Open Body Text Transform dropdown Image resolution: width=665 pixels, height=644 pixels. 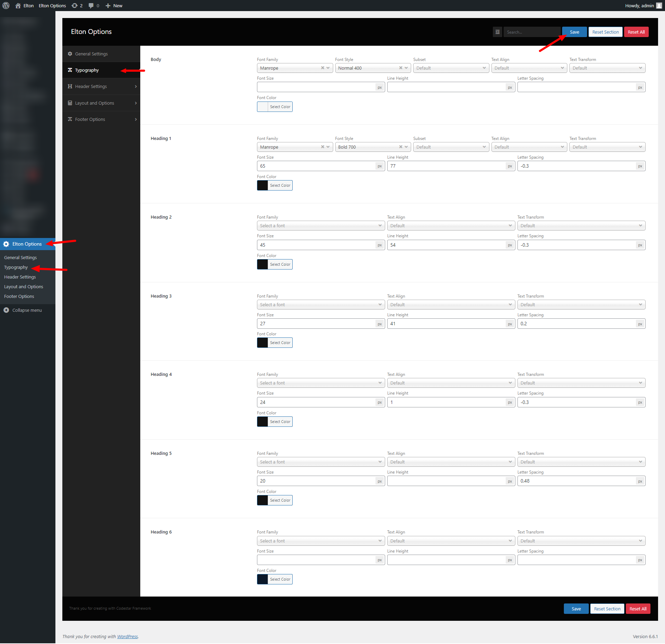[607, 68]
